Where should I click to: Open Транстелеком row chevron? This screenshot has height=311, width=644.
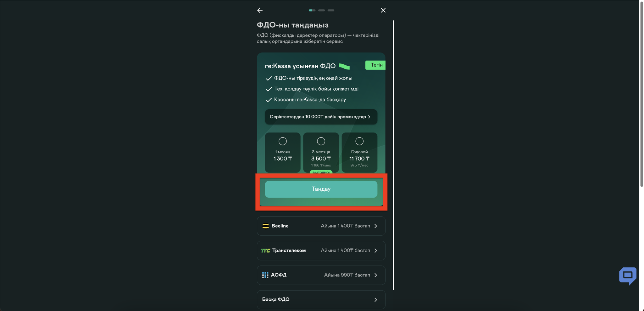coord(376,250)
